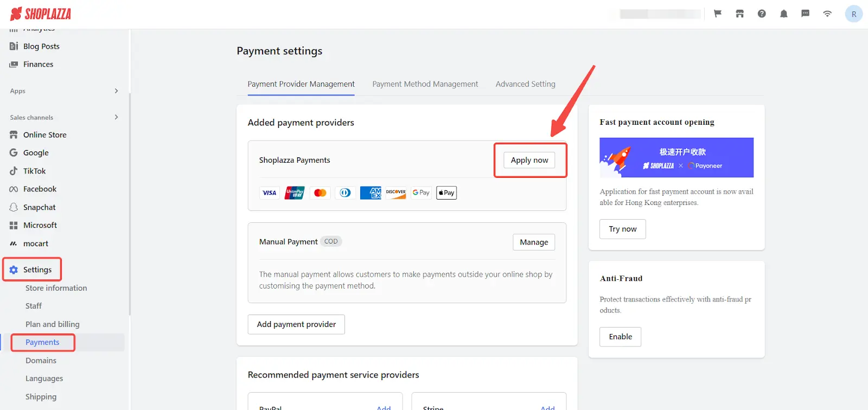
Task: Open Store information settings
Action: (56, 288)
